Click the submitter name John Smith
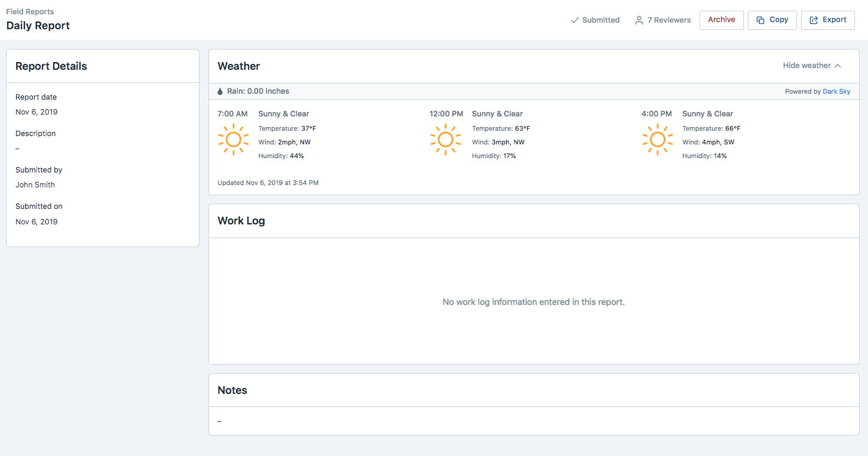 (x=35, y=184)
